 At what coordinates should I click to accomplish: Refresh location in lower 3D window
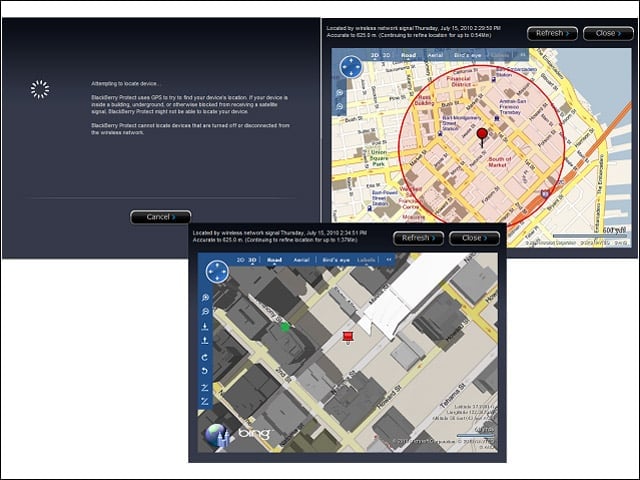tap(418, 238)
